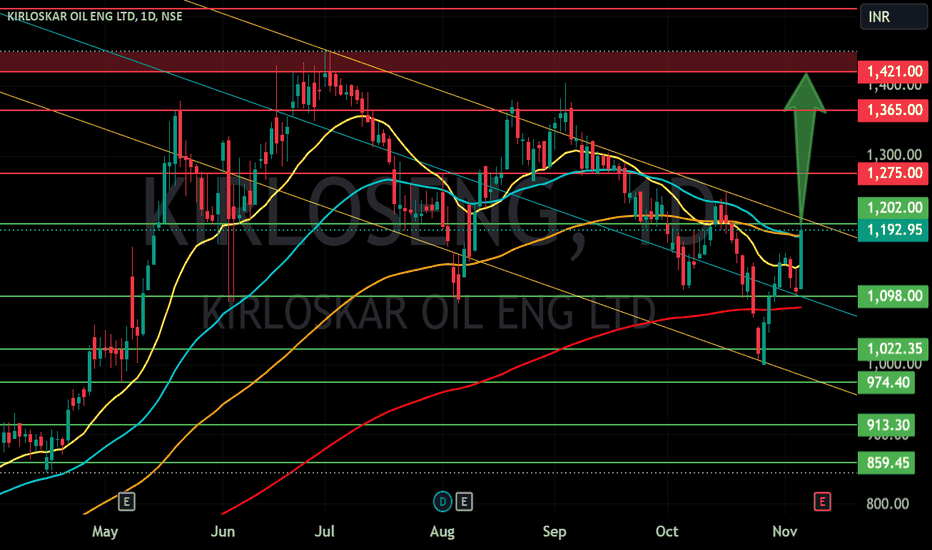Click the 1,300.00 price scale value
932x550 pixels.
(894, 155)
